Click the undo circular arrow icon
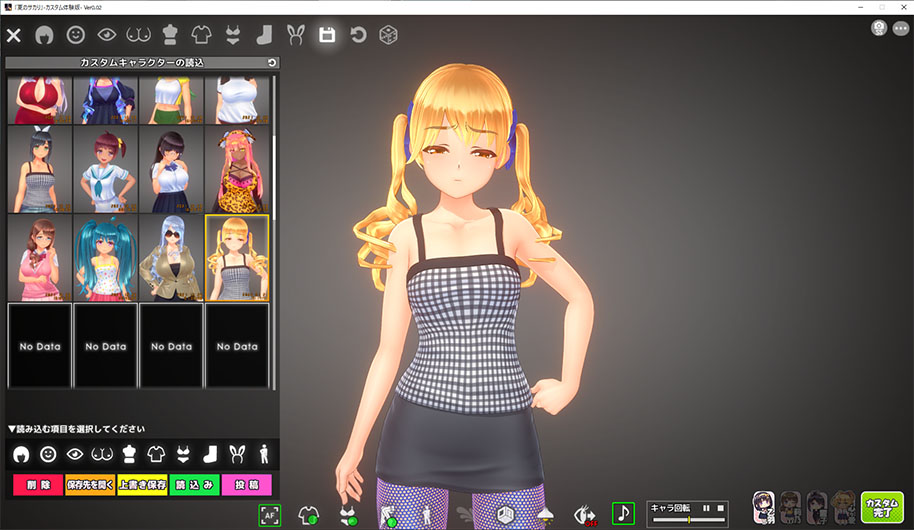914x530 pixels. pos(357,36)
